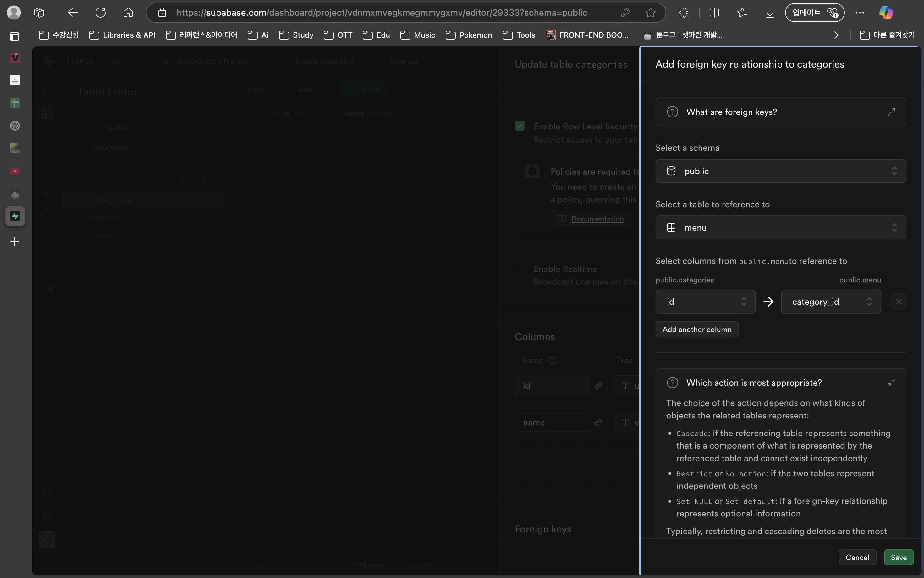
Task: Click the browser 업데이트 button
Action: pos(814,13)
